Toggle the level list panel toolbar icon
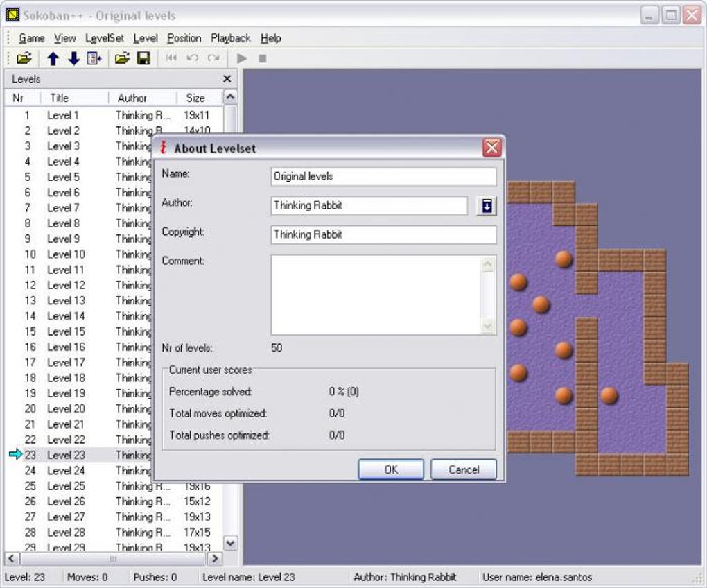This screenshot has height=588, width=707. click(x=94, y=59)
